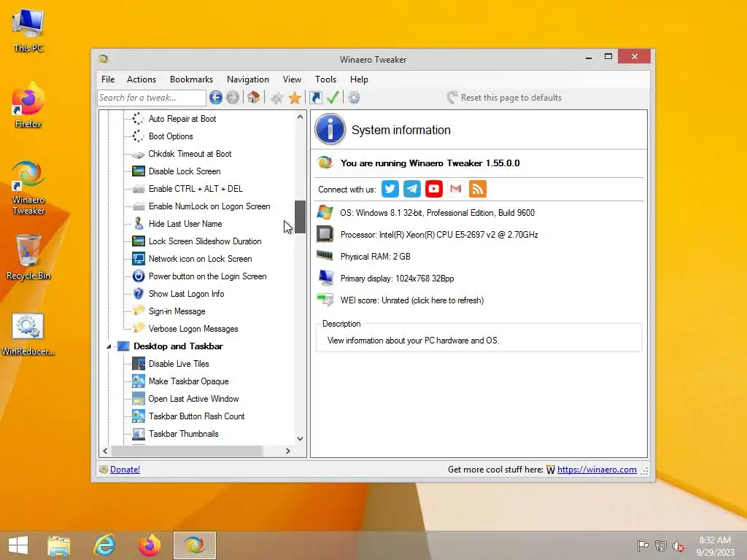747x560 pixels.
Task: Open the File menu
Action: (x=108, y=79)
